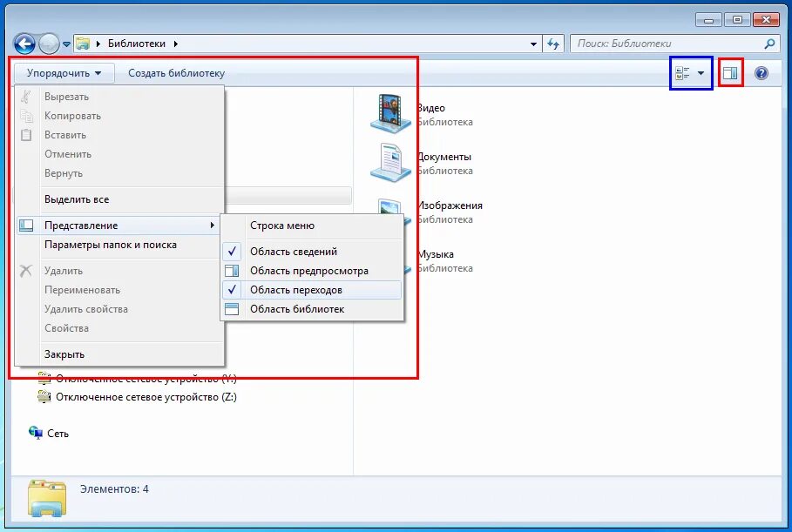Viewport: 792px width, 532px height.
Task: Choose Выделить все menu item
Action: 119,199
